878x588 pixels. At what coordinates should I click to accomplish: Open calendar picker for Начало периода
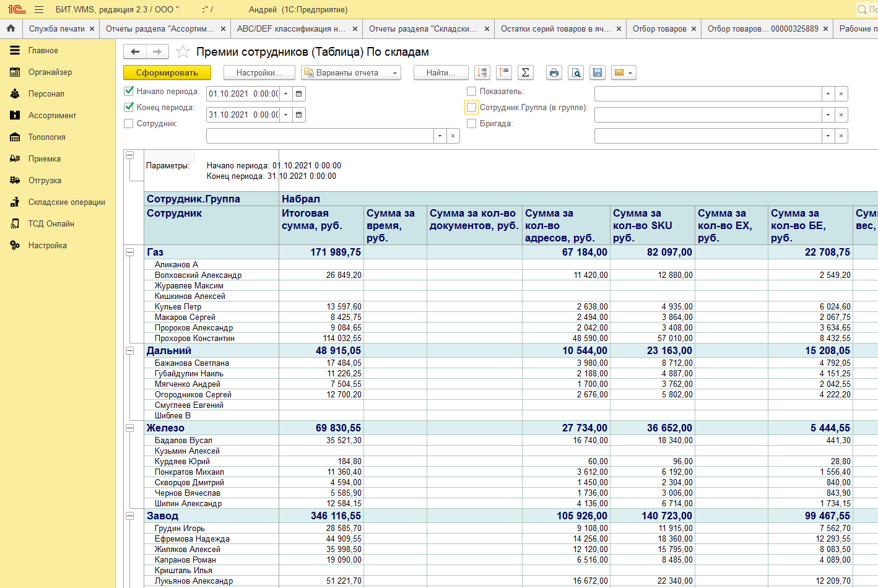(298, 94)
